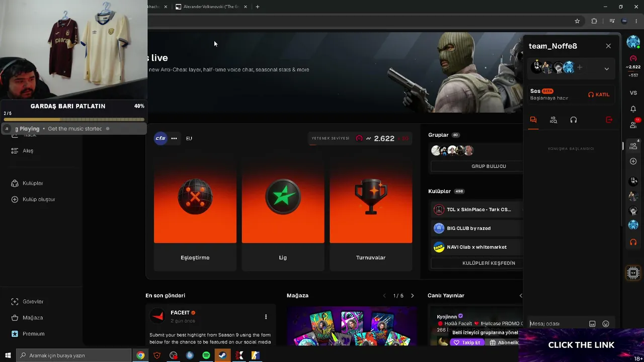This screenshot has width=644, height=362.
Task: Open the Eşleştirme matchmaking card
Action: click(195, 215)
